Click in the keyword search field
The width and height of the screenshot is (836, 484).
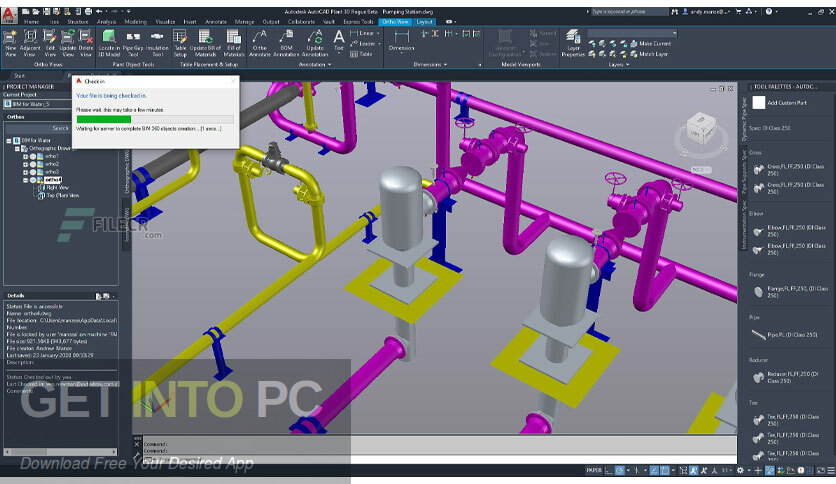(x=629, y=11)
